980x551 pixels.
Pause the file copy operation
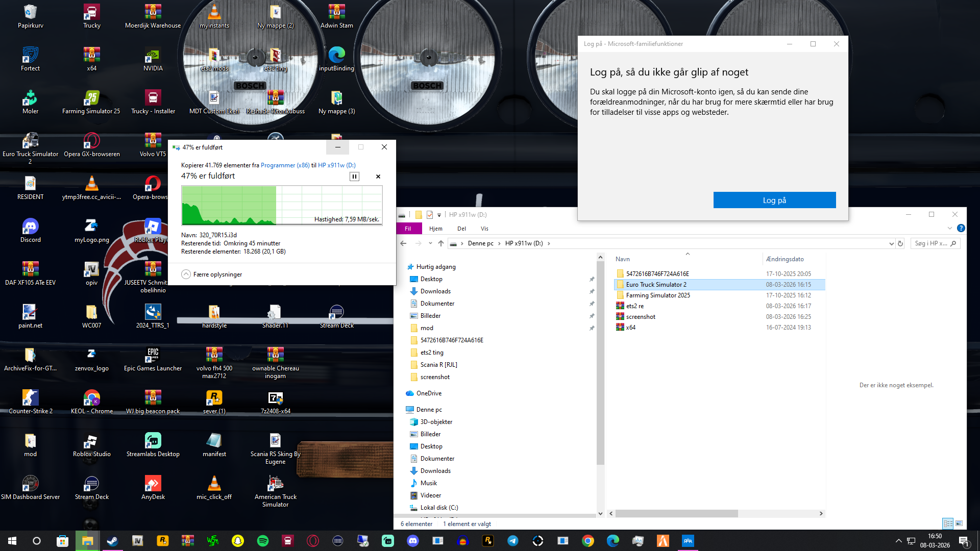354,177
